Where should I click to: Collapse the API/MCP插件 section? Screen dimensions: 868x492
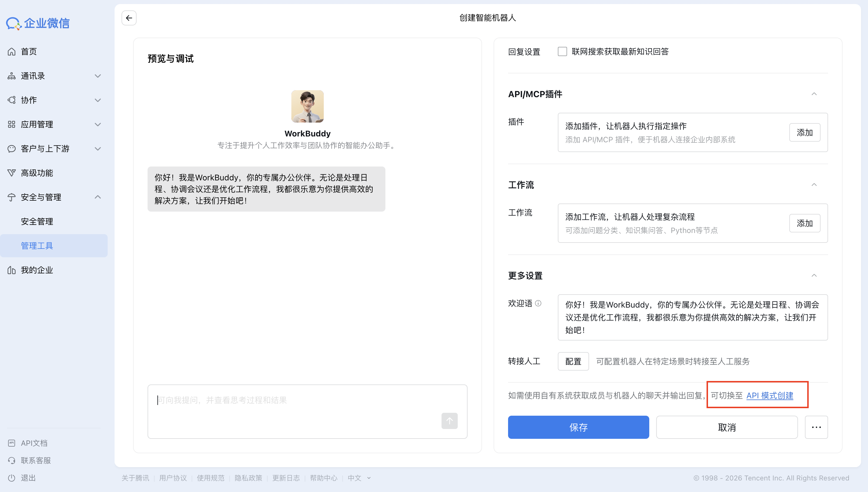814,94
